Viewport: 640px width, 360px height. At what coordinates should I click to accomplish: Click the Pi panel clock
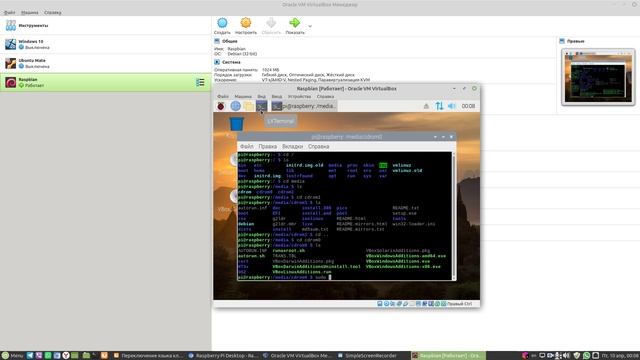pos(468,106)
